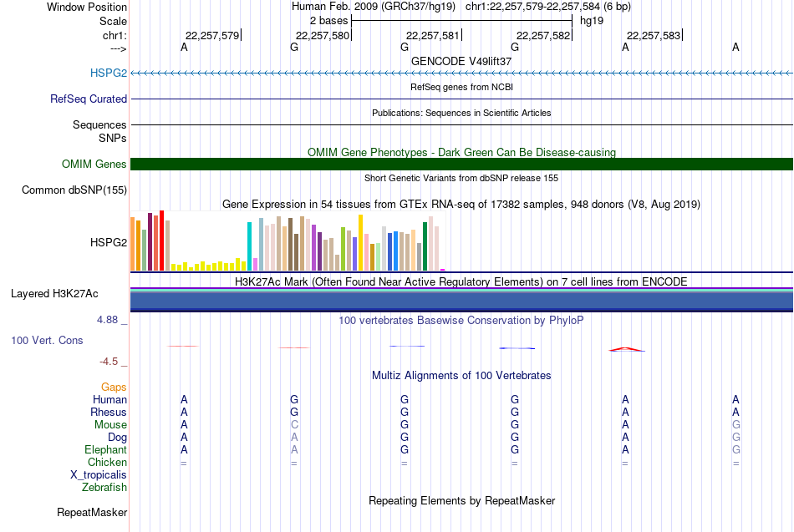The width and height of the screenshot is (794, 532).
Task: Click the cyan bar in the GTEx chart
Action: pyautogui.click(x=249, y=246)
